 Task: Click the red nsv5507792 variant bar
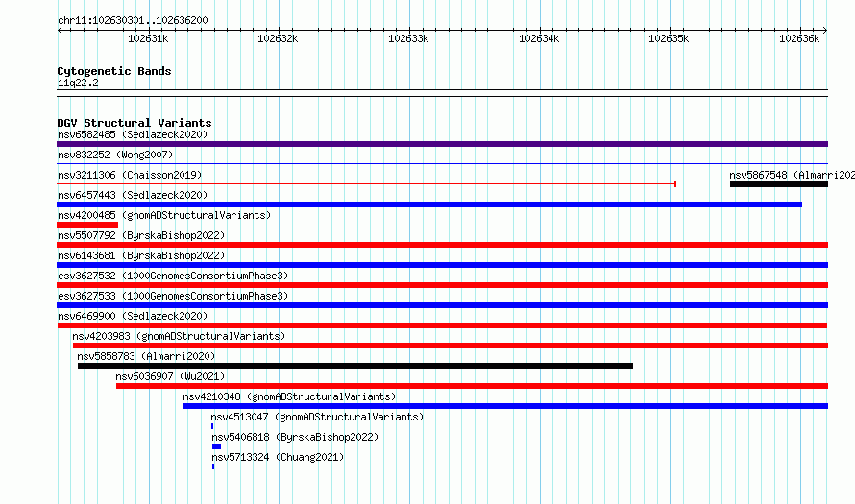tap(442, 245)
